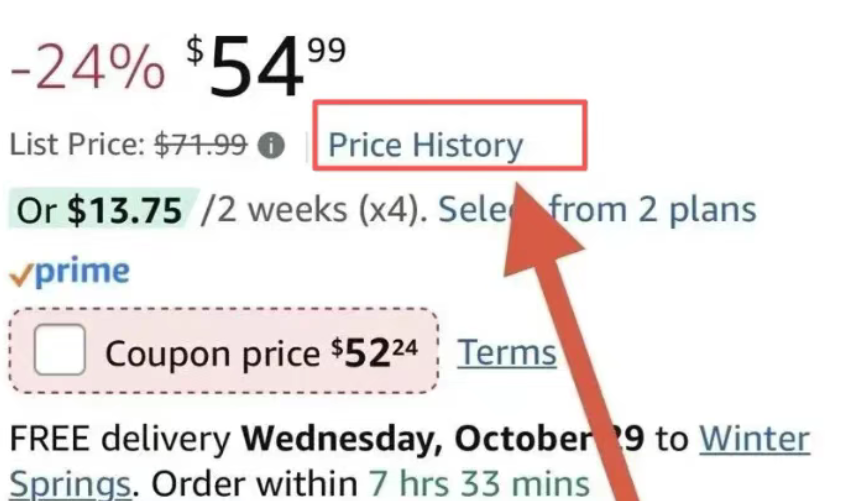Click the Winter Springs delivery location link
This screenshot has width=867, height=501.
[754, 437]
